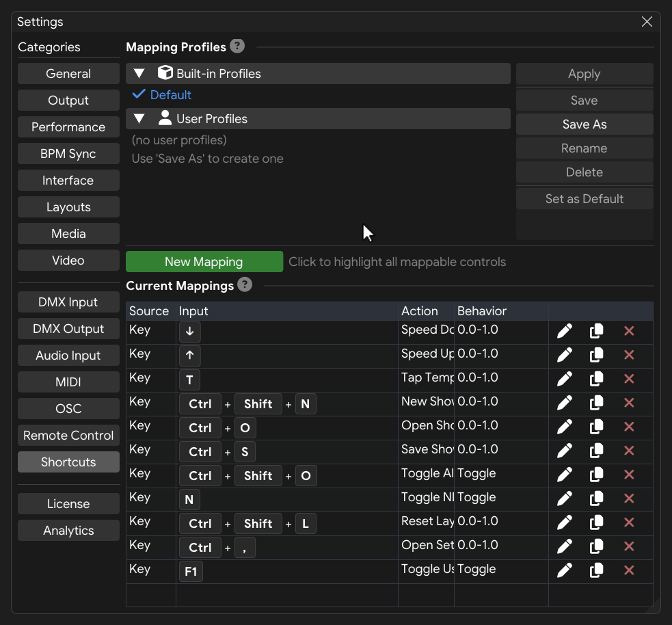672x625 pixels.
Task: Click the Action column header
Action: click(x=426, y=311)
